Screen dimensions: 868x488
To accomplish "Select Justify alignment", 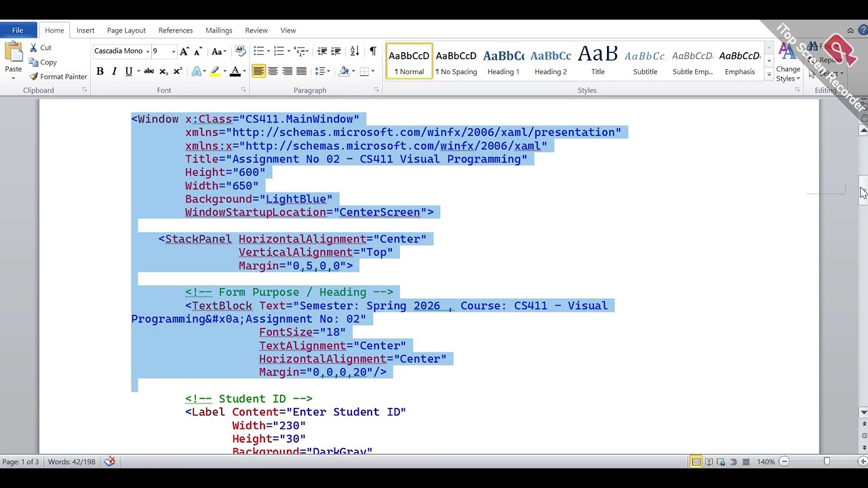I will coord(301,71).
